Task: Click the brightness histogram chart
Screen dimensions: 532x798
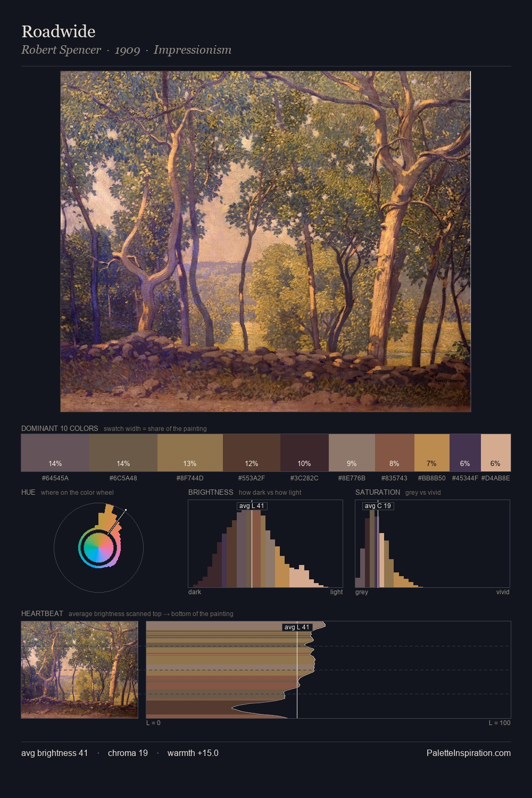Action: [x=265, y=544]
